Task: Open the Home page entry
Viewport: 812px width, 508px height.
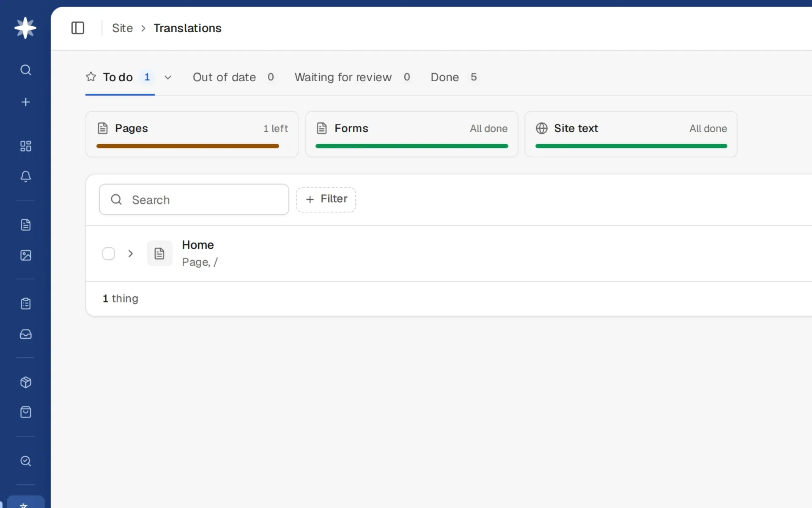Action: (198, 245)
